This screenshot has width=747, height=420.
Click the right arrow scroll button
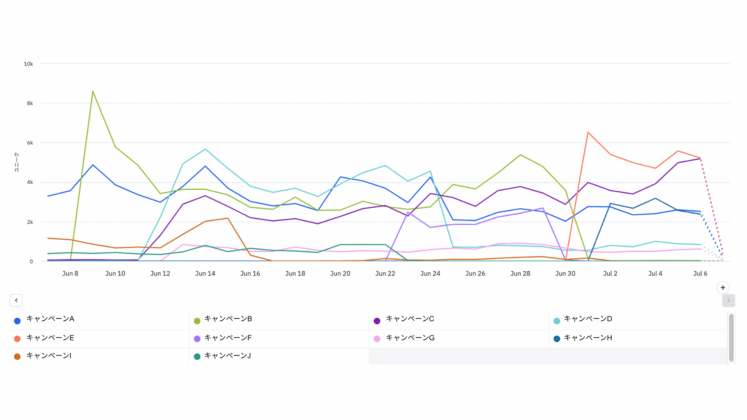(x=728, y=300)
